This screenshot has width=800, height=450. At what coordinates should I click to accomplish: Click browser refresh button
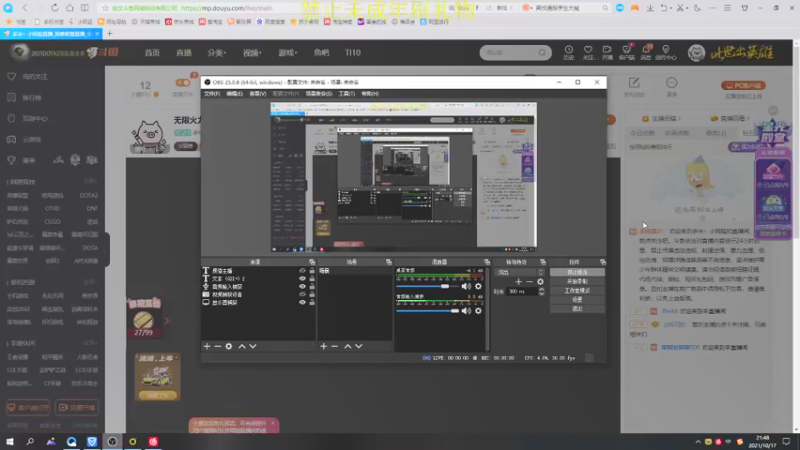click(x=55, y=8)
